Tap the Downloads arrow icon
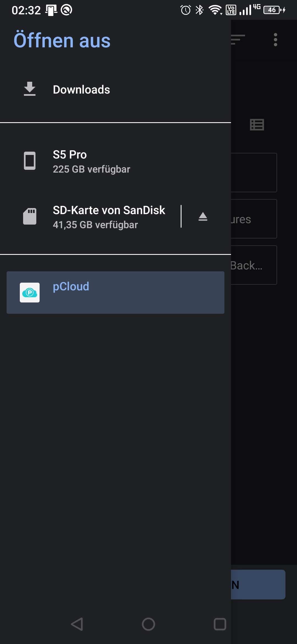This screenshot has width=297, height=644. coord(30,89)
